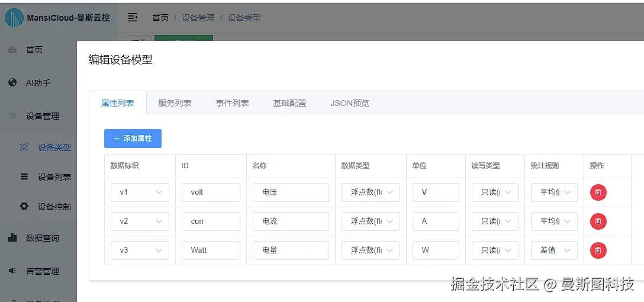Open the v1 data identifier dropdown
Viewport: 644px width, 302px height.
[x=140, y=192]
